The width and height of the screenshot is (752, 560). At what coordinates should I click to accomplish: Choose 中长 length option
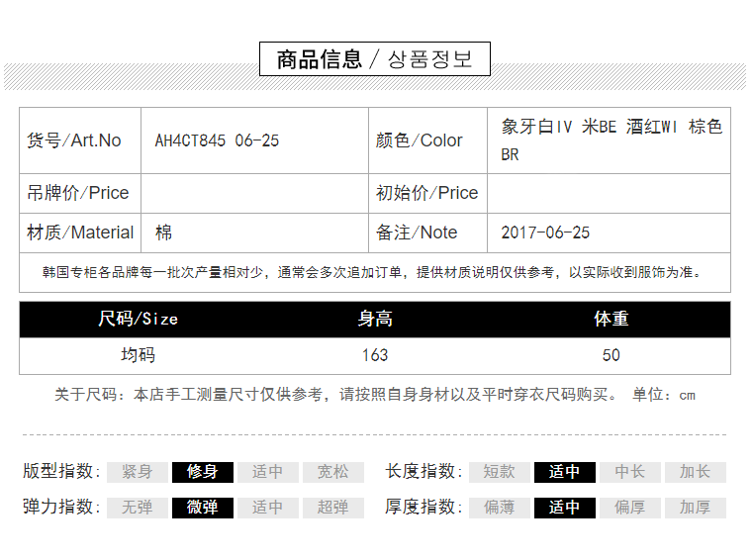(x=630, y=472)
